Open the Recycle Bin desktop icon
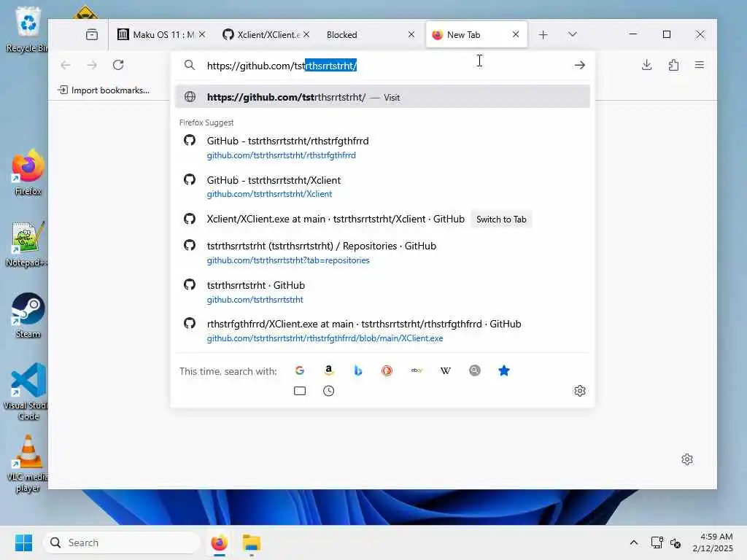Viewport: 747px width, 560px height. coord(27,29)
